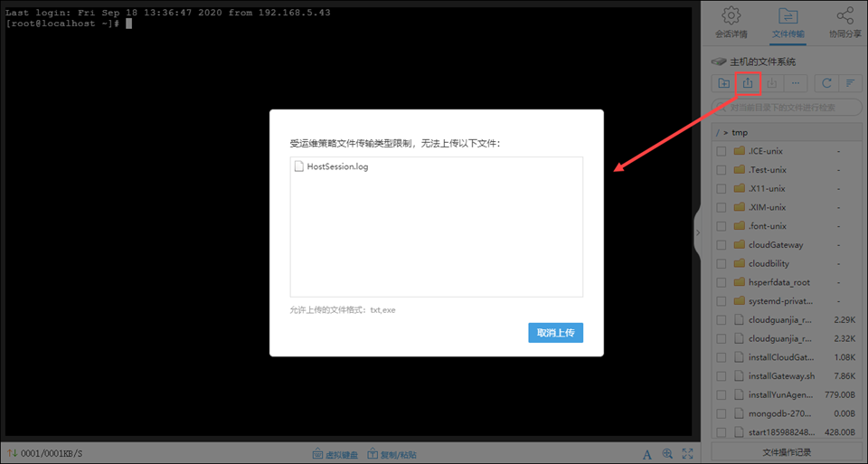Open the 协同分享 tab
The width and height of the screenshot is (868, 464).
tap(844, 24)
